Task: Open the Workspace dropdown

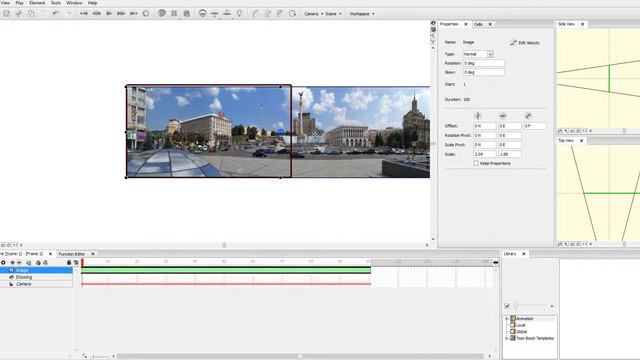Action: [362, 13]
